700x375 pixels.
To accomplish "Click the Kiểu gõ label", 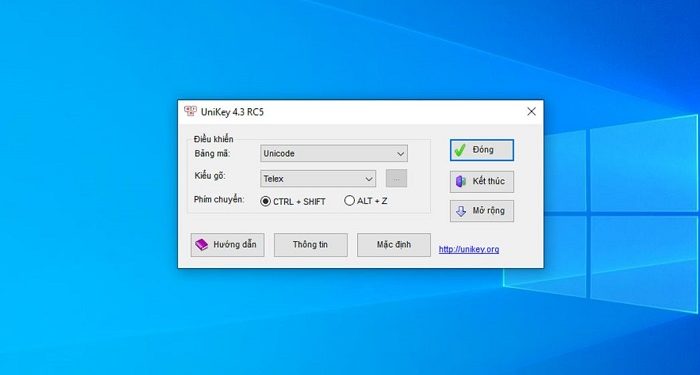I will [210, 176].
